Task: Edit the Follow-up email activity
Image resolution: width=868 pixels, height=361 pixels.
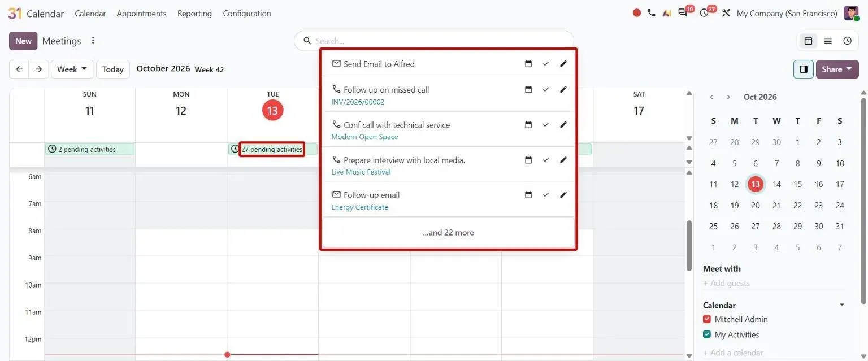Action: tap(563, 195)
